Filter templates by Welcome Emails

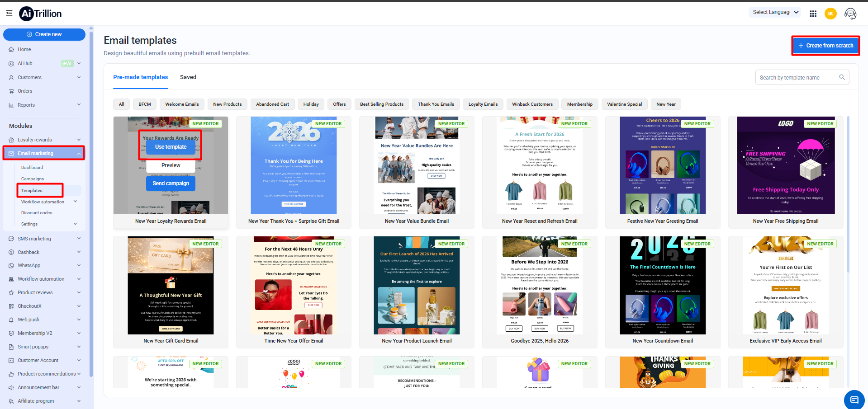[x=182, y=104]
